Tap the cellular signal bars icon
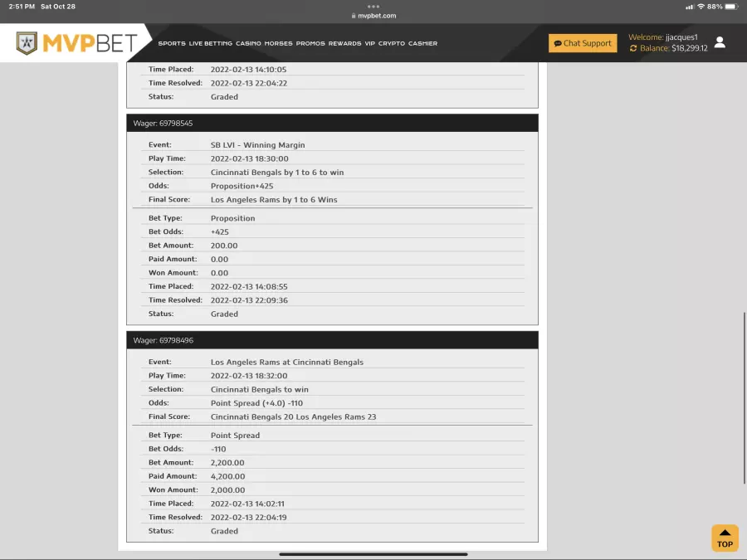Screen dimensions: 747x560 click(x=690, y=7)
